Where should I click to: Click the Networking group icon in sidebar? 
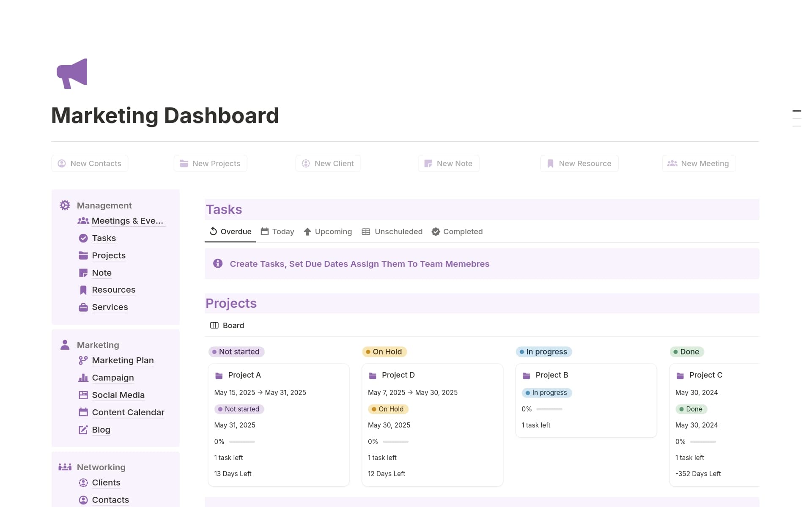click(64, 467)
